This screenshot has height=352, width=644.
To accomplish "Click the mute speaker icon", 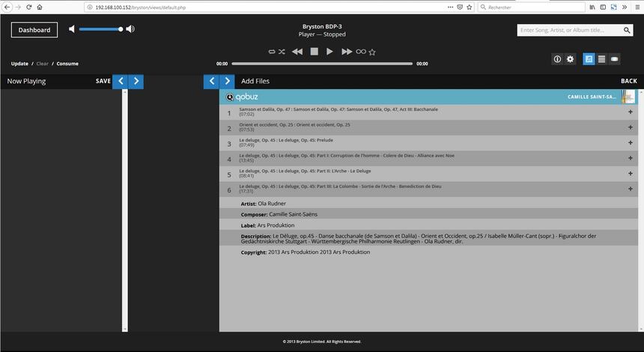I will pos(72,28).
